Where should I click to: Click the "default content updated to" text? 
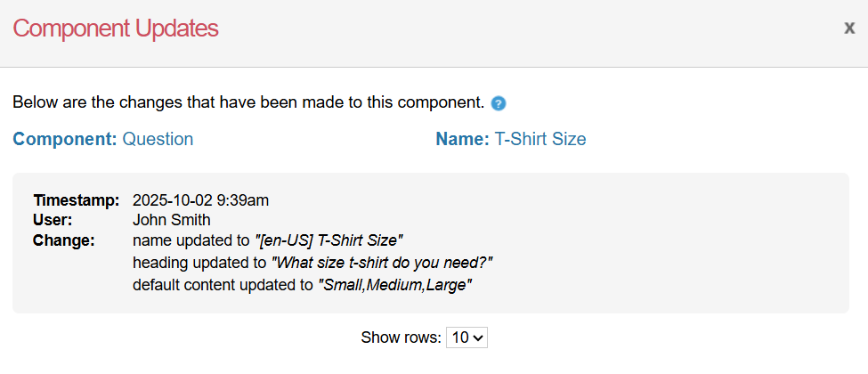(x=223, y=285)
